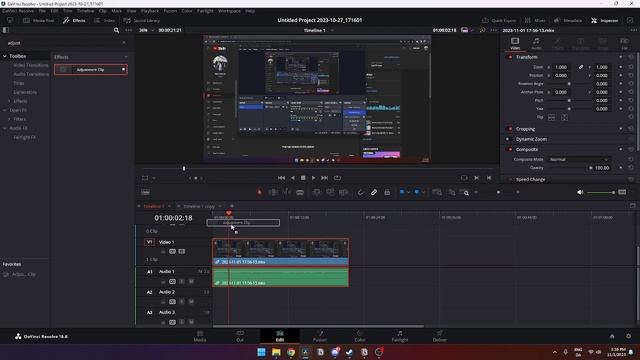The image size is (640, 360).
Task: Stop playback in the viewer
Action: (x=303, y=178)
